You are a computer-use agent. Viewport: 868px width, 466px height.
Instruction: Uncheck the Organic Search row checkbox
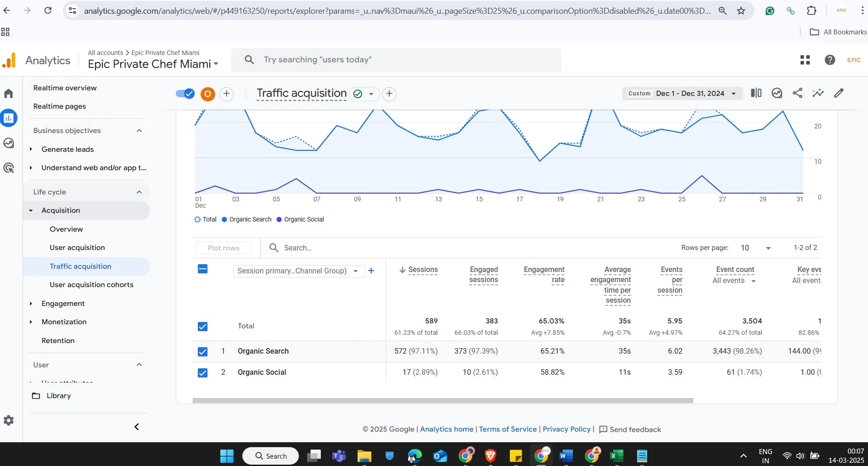tap(202, 352)
